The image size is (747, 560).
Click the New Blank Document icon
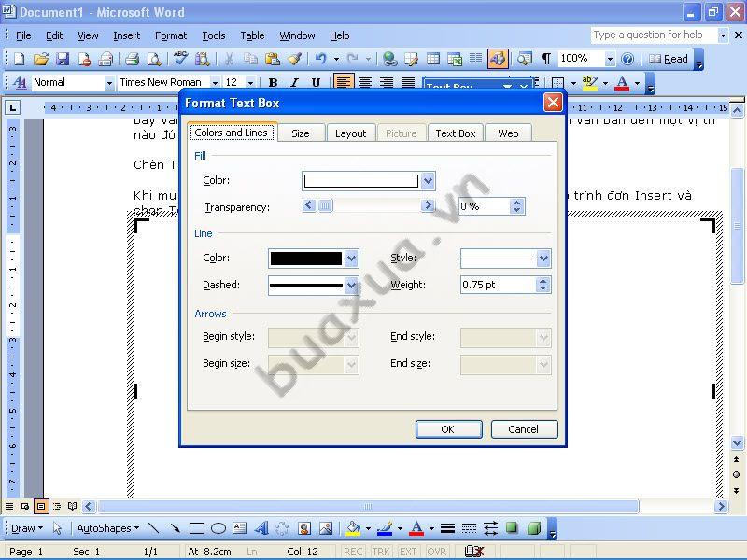coord(20,59)
